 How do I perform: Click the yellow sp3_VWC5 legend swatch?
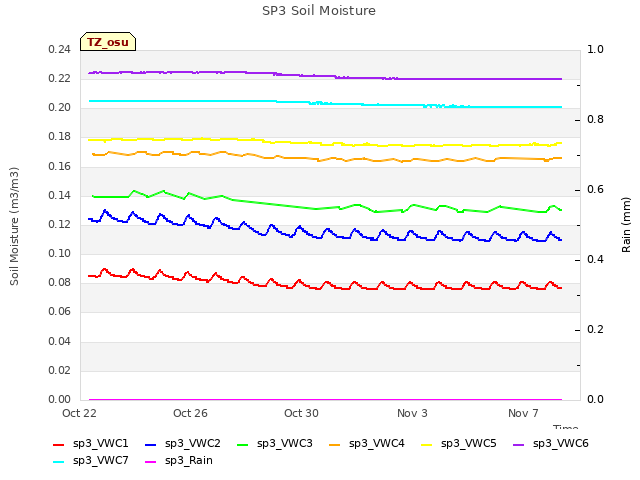coord(427,445)
